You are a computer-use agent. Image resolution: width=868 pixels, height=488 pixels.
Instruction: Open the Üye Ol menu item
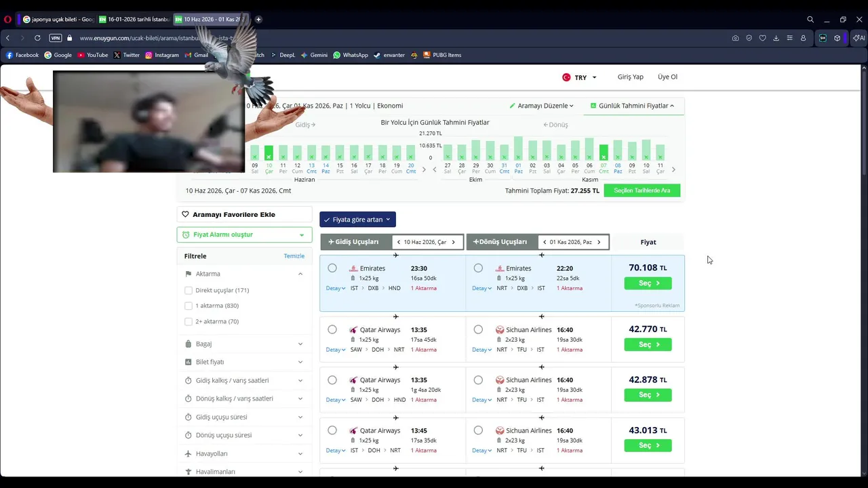(x=667, y=77)
